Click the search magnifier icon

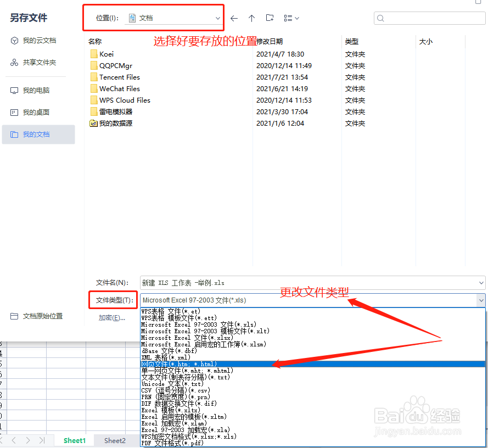point(381,18)
